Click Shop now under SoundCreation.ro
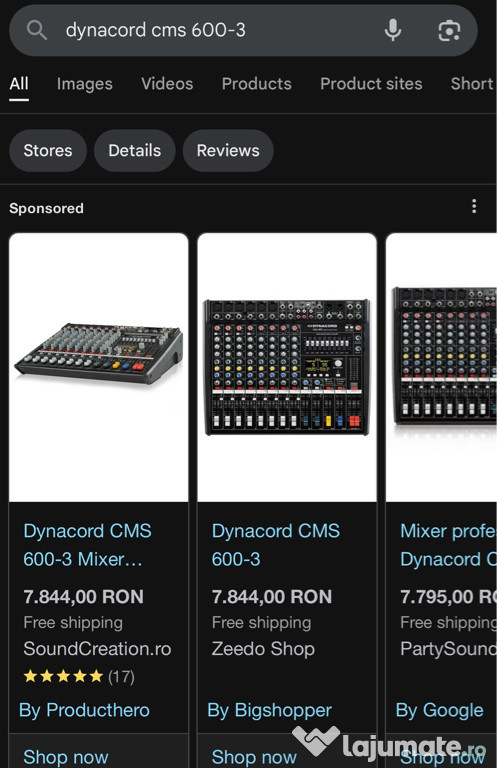The height and width of the screenshot is (768, 497). 66,756
